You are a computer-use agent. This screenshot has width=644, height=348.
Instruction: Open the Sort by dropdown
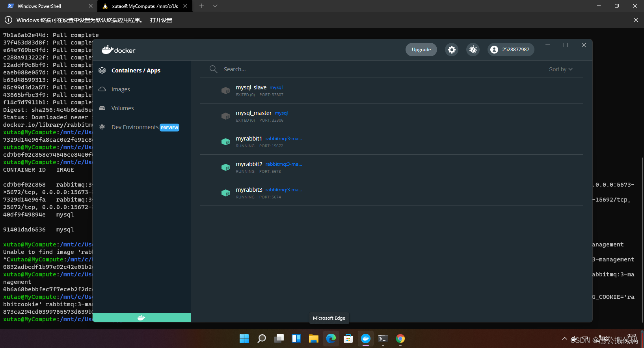(x=560, y=69)
